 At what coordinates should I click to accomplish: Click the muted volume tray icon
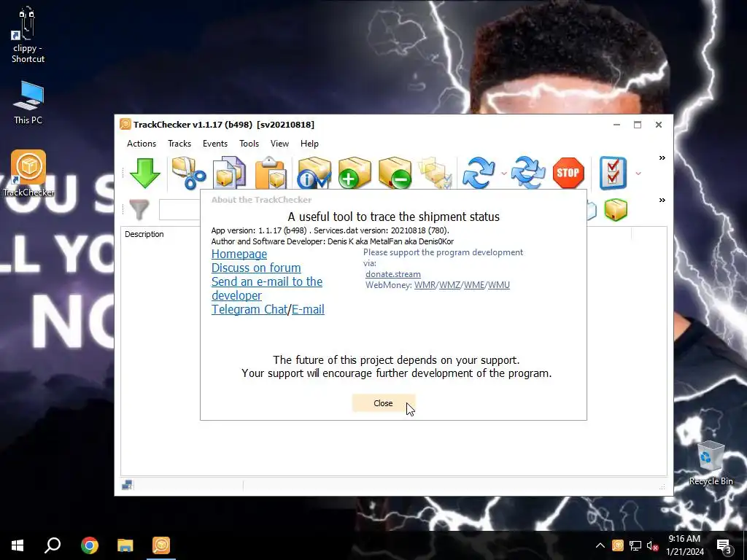click(x=653, y=545)
